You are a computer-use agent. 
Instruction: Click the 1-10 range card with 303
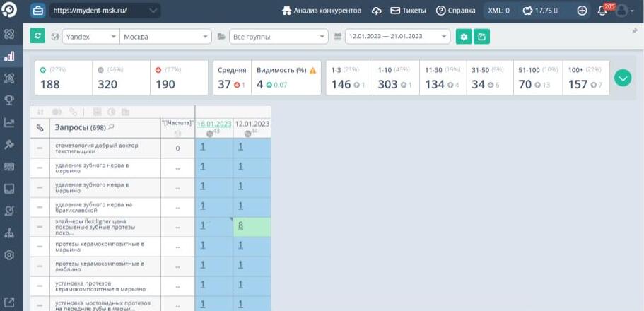click(x=396, y=78)
